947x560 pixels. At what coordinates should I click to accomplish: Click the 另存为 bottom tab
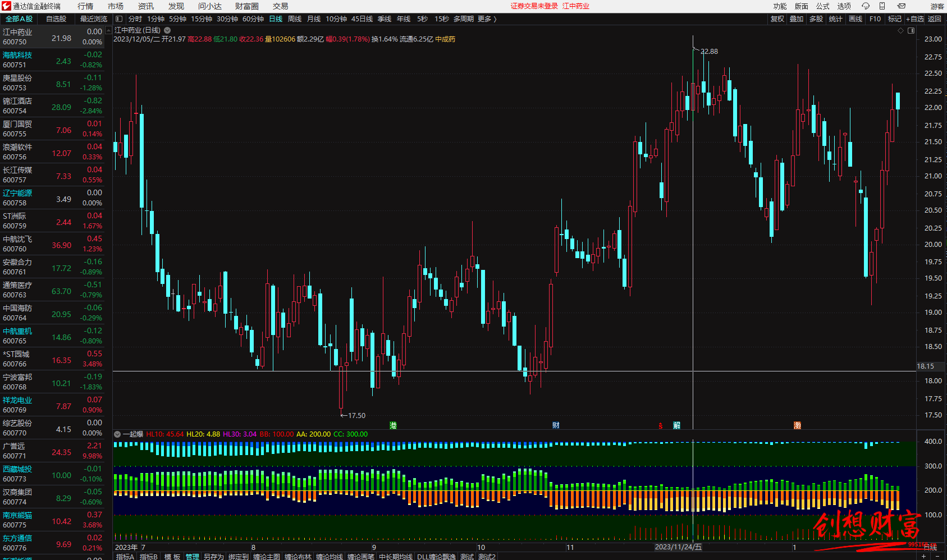pyautogui.click(x=214, y=557)
